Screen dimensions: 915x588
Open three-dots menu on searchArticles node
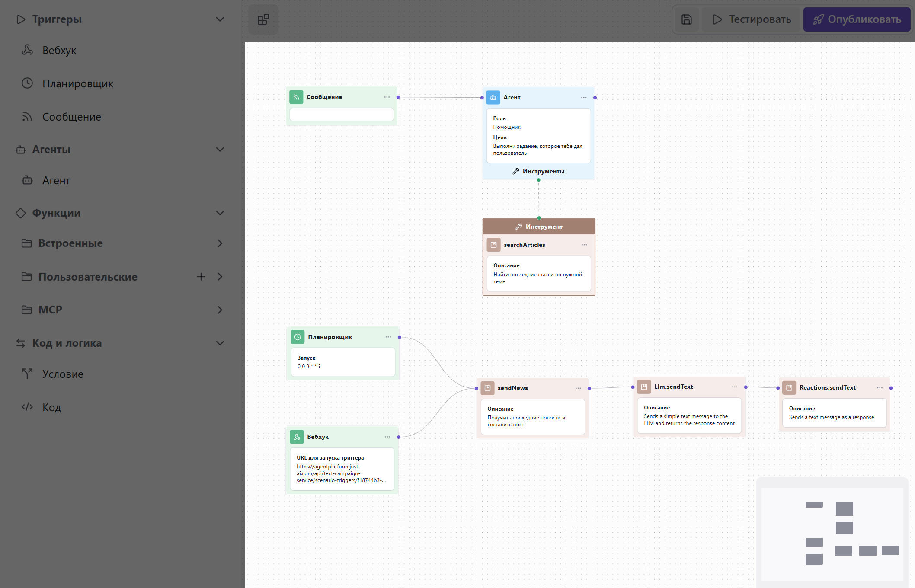coord(584,245)
